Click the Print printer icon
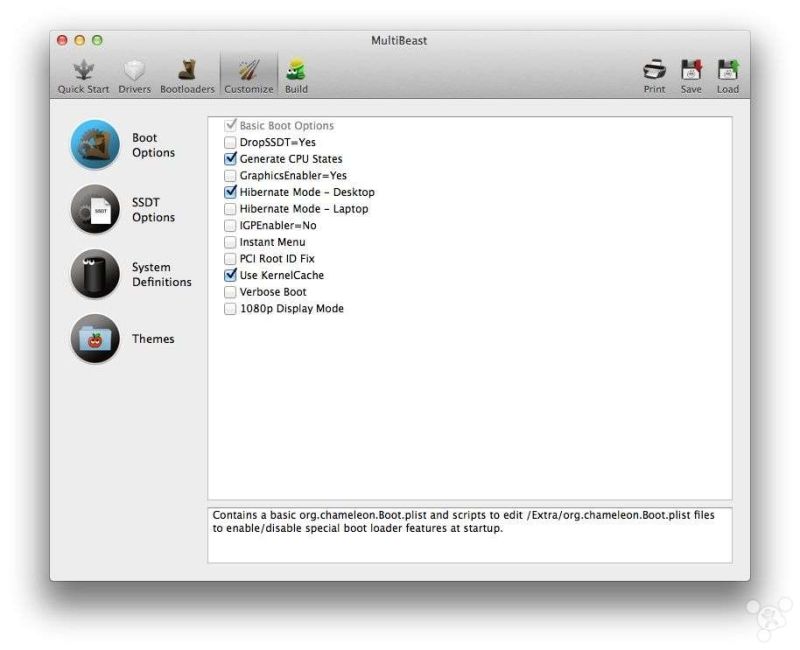The width and height of the screenshot is (800, 650). pyautogui.click(x=654, y=69)
